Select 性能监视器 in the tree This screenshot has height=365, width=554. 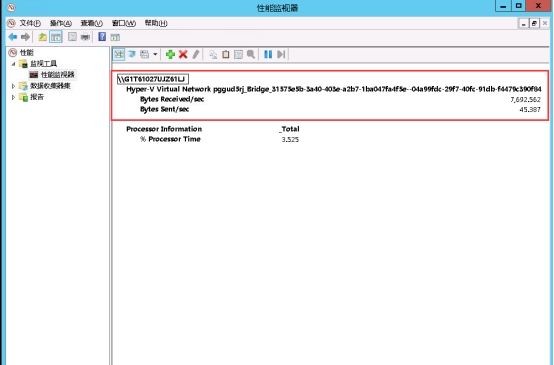pyautogui.click(x=58, y=75)
